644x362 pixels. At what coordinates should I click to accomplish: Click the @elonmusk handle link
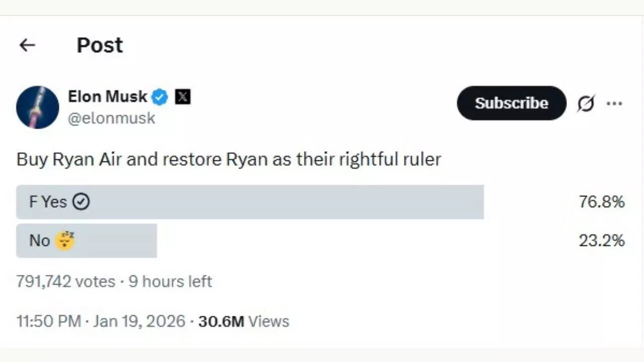(112, 118)
